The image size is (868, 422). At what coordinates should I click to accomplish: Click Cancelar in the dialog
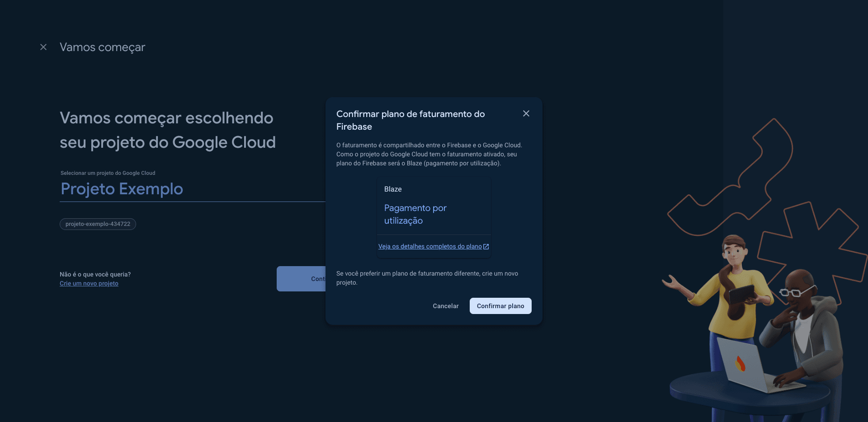pos(445,306)
